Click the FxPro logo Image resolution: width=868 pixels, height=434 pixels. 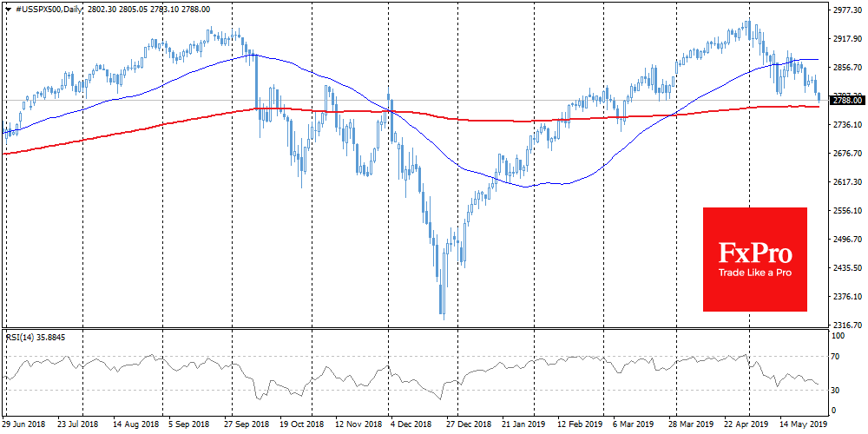[753, 252]
